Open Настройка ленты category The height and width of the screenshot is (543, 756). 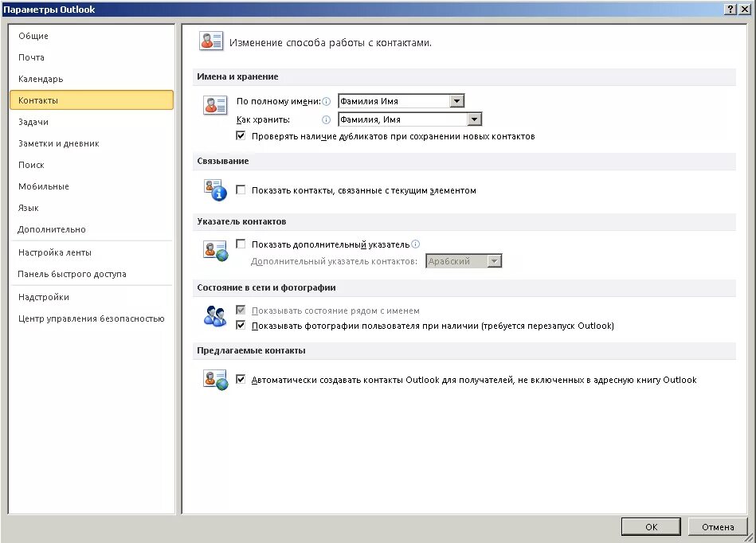92,252
